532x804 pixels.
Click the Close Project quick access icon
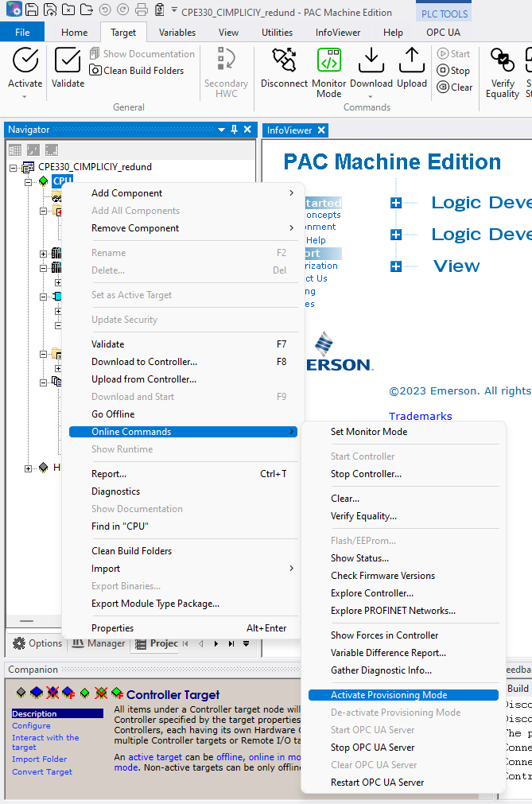tap(68, 10)
